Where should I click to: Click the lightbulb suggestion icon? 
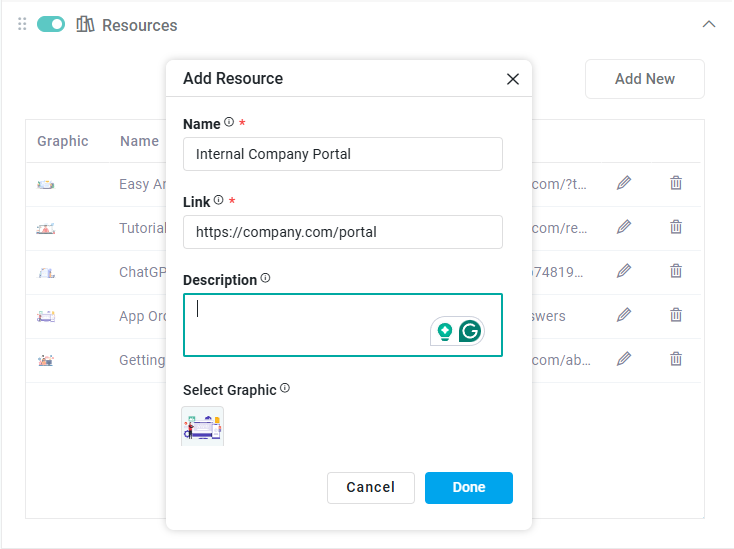[x=444, y=331]
